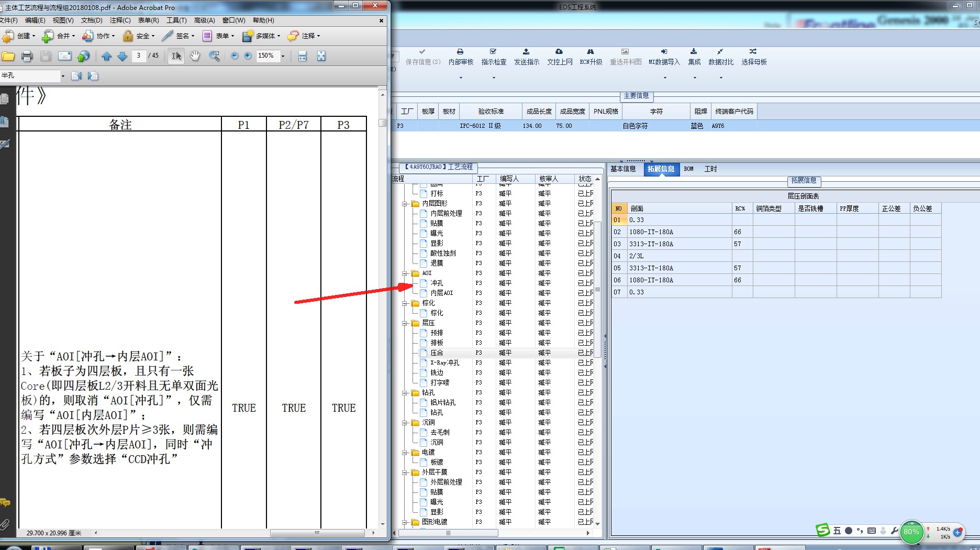
Task: Open the Forms (表单) icon
Action: pyautogui.click(x=207, y=36)
